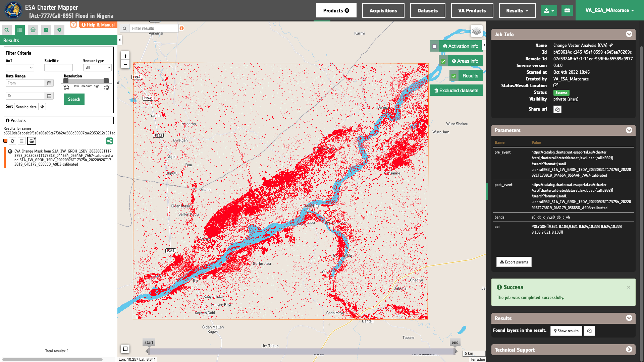644x362 pixels.
Task: Collapse the Results panel on the right
Action: click(x=629, y=318)
